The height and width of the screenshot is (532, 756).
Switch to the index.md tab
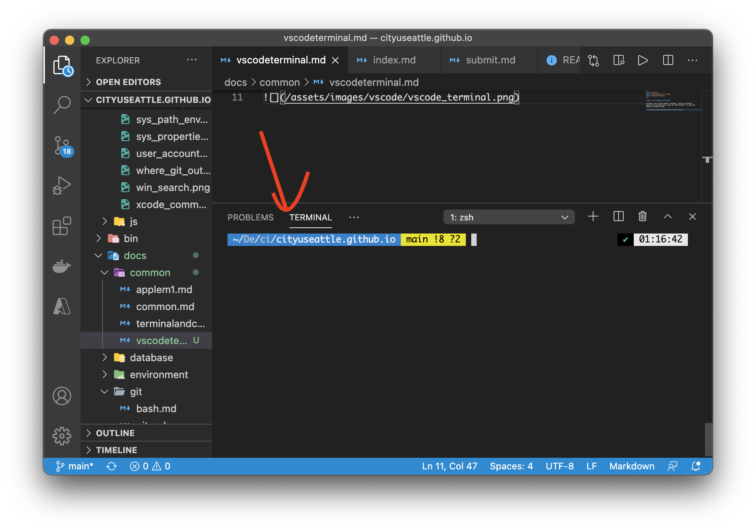[394, 60]
